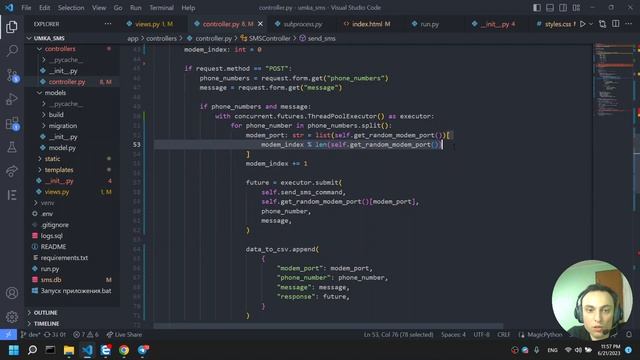Open the Manage gear settings
The height and width of the screenshot is (360, 640).
tap(12, 316)
